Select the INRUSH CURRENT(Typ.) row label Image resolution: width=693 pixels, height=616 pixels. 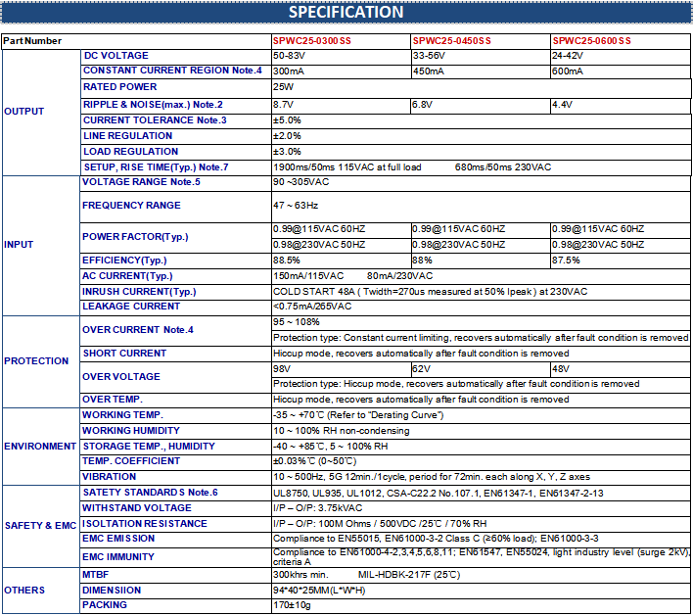coord(139,292)
